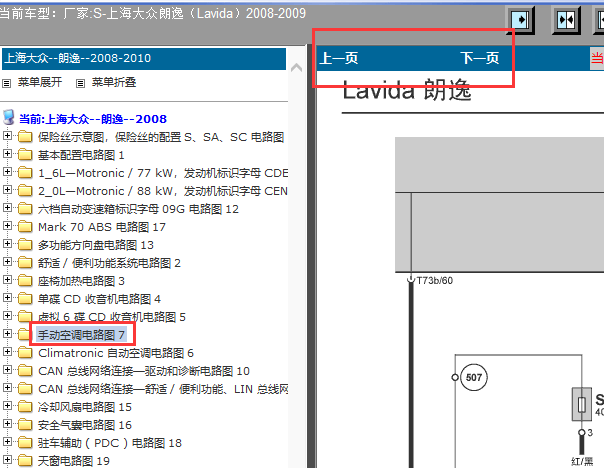Expand the menu with 菜单展开
The width and height of the screenshot is (604, 468).
pos(40,82)
